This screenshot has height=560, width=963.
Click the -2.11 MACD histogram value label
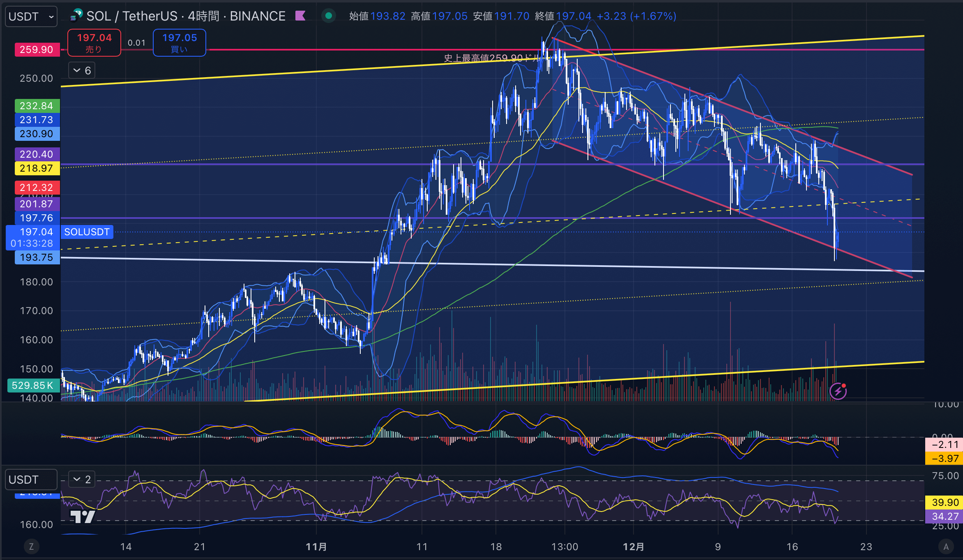coord(944,445)
